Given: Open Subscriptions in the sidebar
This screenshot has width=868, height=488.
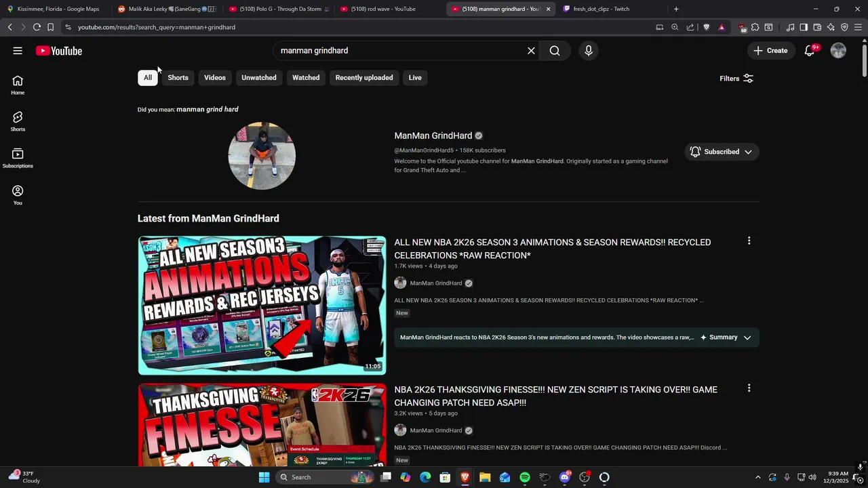Looking at the screenshot, I should coord(18,159).
